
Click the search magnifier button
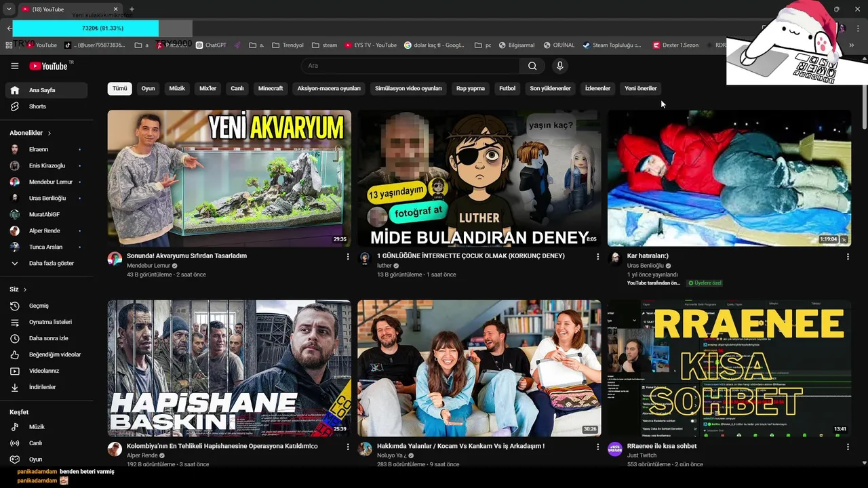(532, 66)
